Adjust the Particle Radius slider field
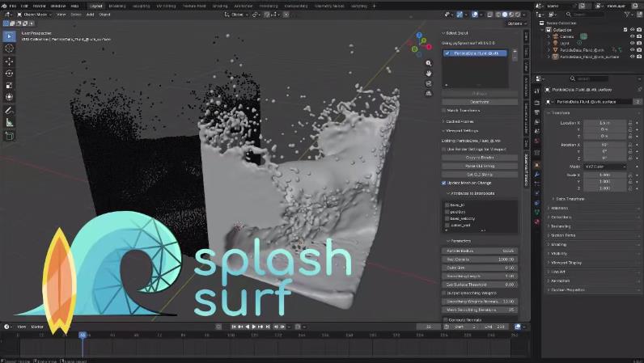This screenshot has width=644, height=363. [x=480, y=251]
